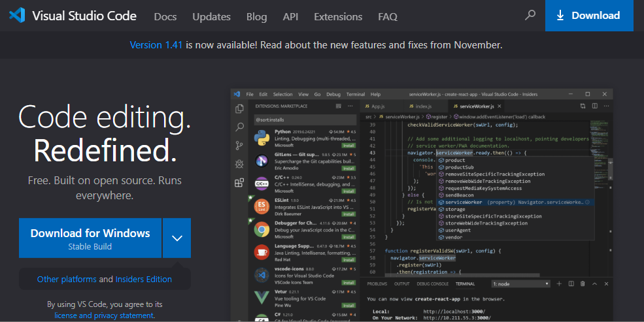The image size is (644, 322).
Task: Click the Debugger for Chrome icon
Action: tap(262, 229)
